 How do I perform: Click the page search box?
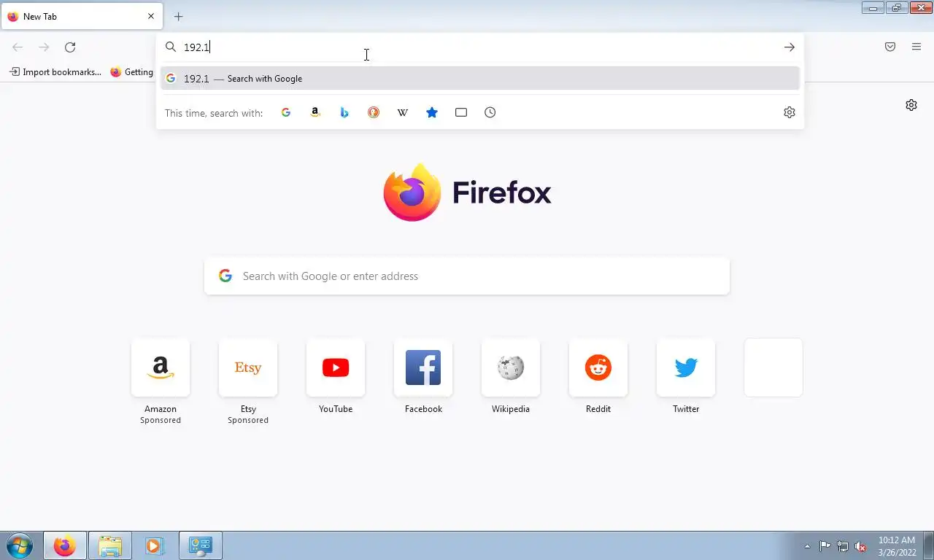click(x=467, y=276)
